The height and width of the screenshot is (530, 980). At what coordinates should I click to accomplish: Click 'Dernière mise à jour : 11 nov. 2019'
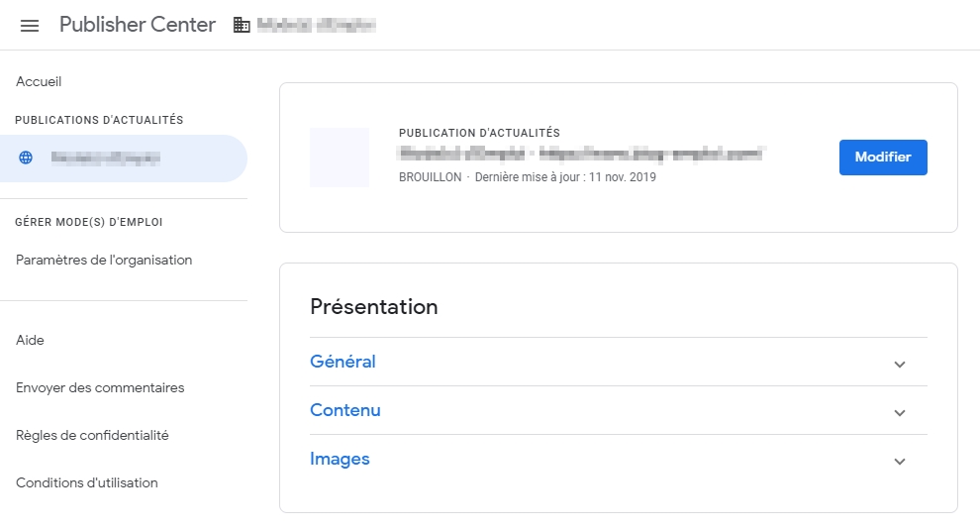coord(565,177)
